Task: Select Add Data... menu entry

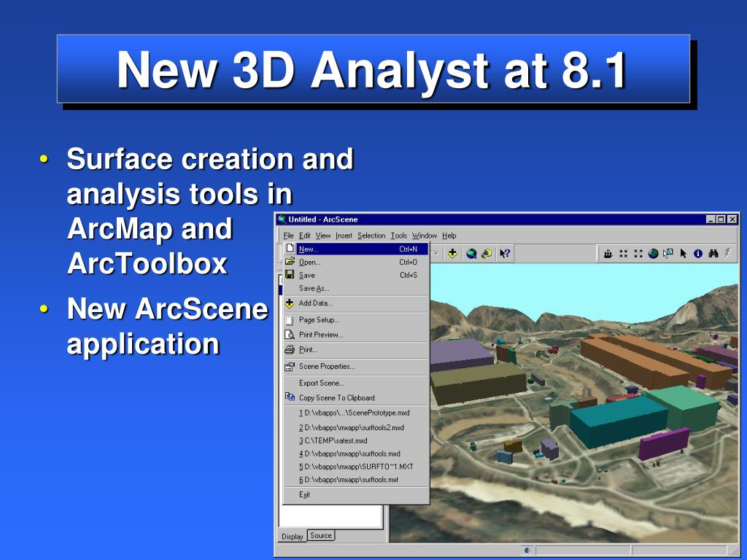Action: click(x=356, y=303)
